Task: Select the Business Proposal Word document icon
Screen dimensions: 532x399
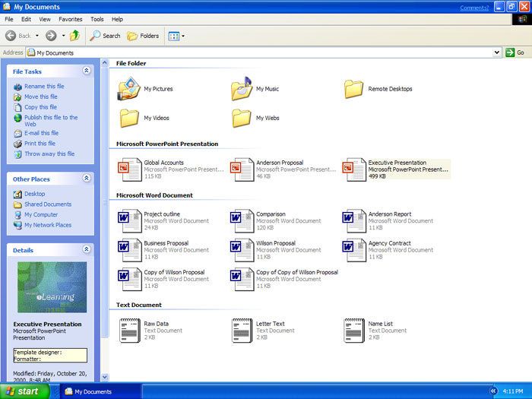Action: 130,250
